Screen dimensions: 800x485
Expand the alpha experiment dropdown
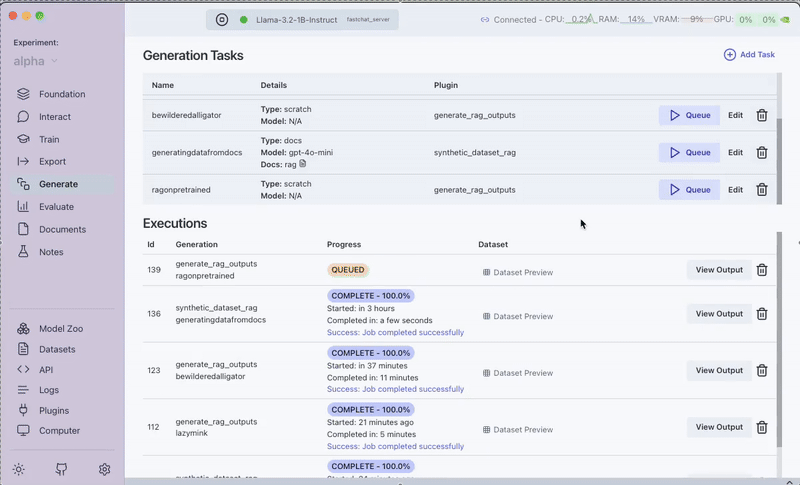tap(54, 61)
